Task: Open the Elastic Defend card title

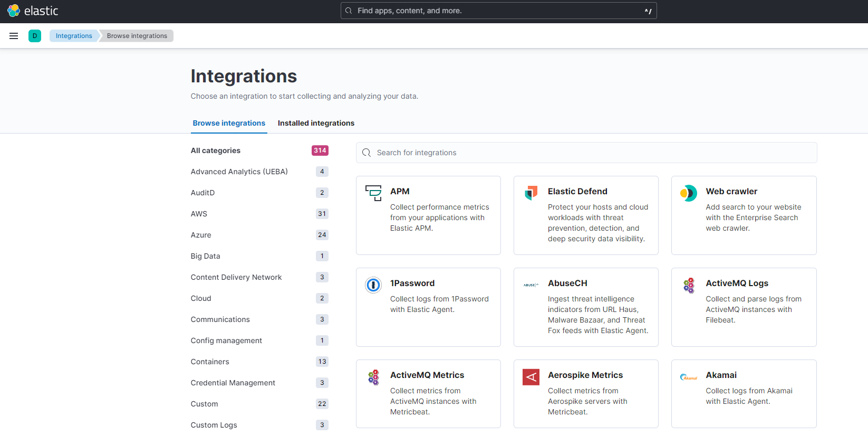Action: coord(577,191)
